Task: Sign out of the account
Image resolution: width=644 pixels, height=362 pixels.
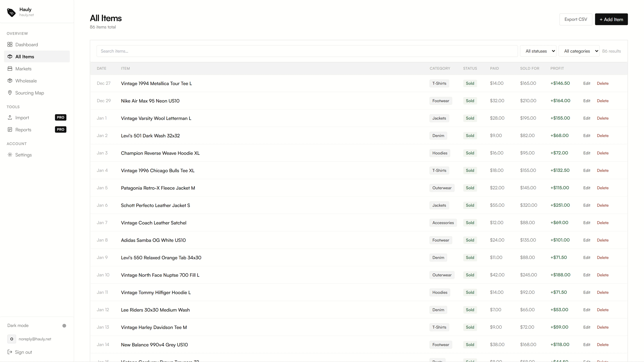Action: click(20, 352)
